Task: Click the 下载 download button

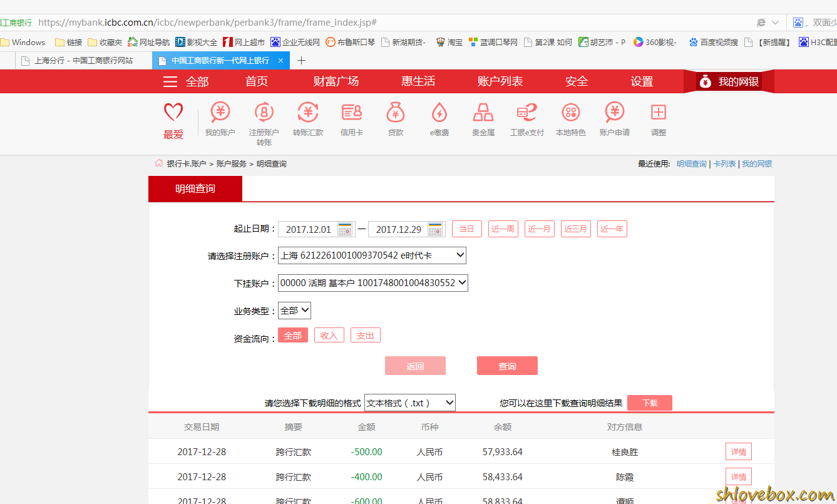Action: pos(650,403)
